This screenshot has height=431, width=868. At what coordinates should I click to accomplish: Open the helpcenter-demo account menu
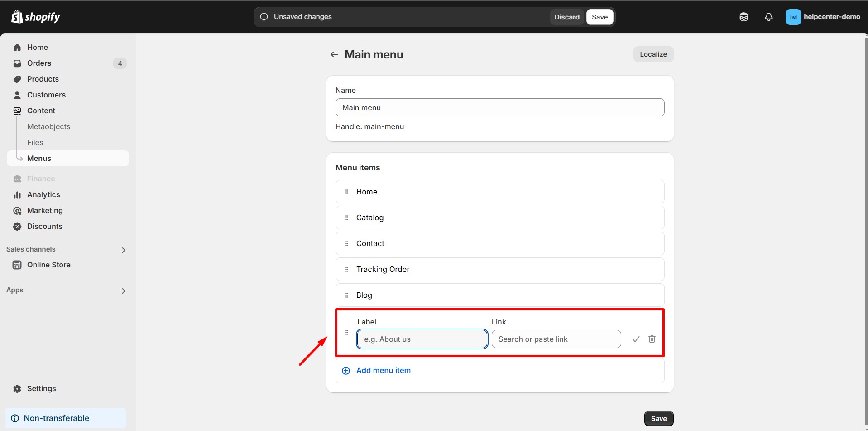[831, 17]
